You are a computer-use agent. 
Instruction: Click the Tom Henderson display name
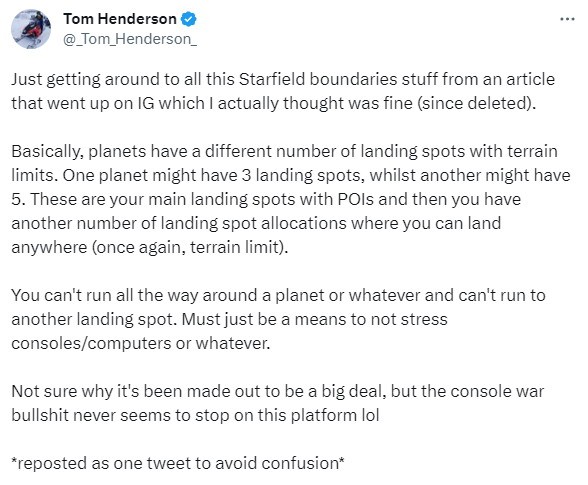point(120,19)
